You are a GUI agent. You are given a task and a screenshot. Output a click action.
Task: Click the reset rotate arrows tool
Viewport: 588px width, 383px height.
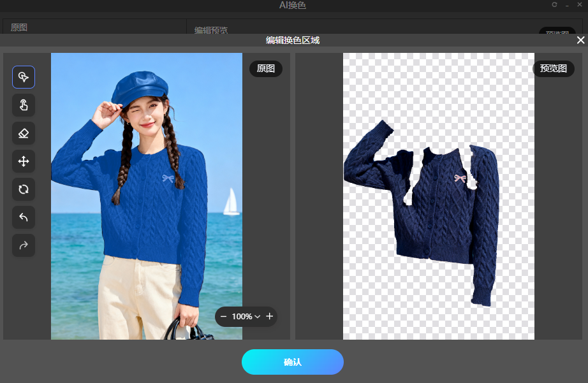24,189
